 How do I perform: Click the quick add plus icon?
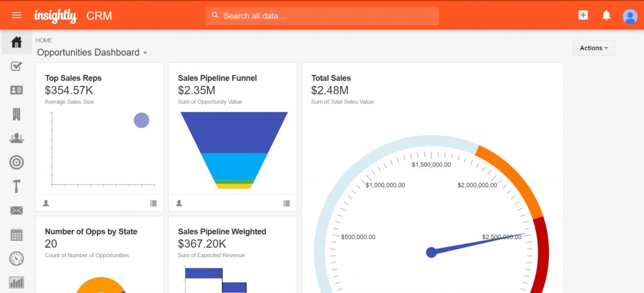(583, 15)
